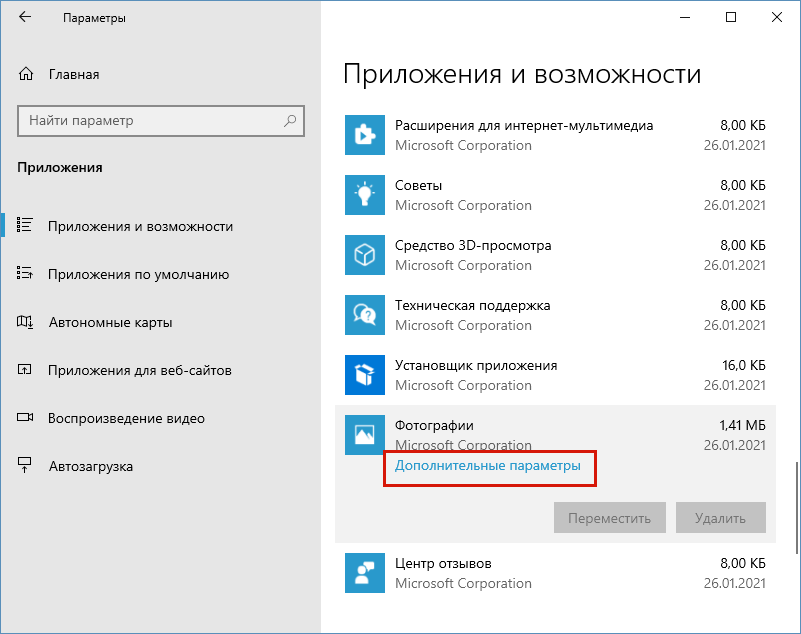Click the Автозагрузка icon in sidebar

click(x=25, y=465)
